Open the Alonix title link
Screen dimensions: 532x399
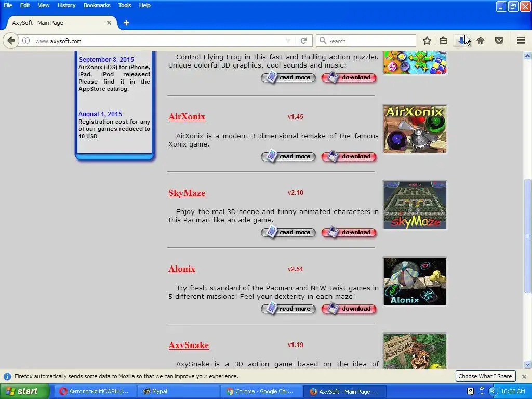click(x=182, y=269)
